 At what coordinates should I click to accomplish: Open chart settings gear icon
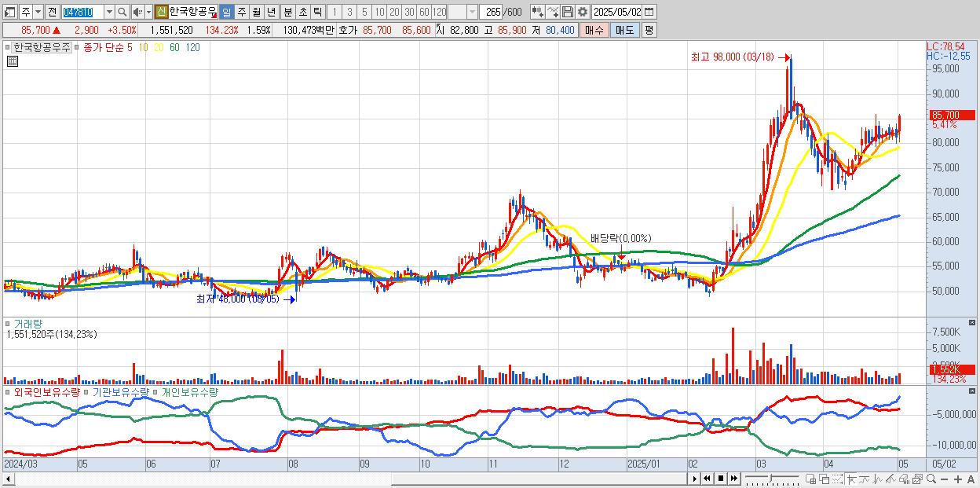point(583,13)
